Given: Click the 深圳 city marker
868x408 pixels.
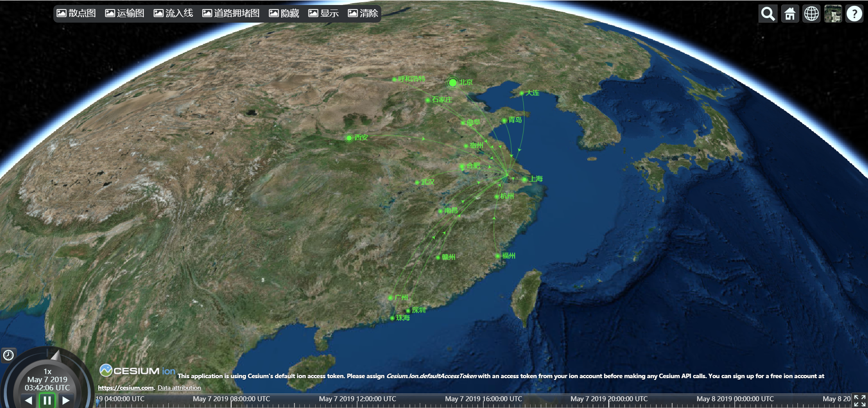Looking at the screenshot, I should (408, 311).
